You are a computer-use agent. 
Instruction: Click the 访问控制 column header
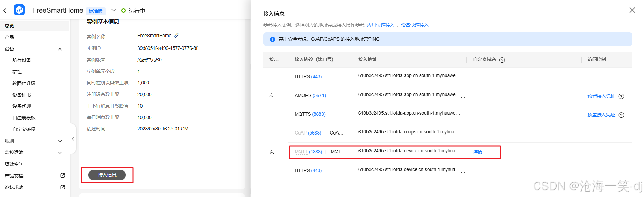point(597,59)
